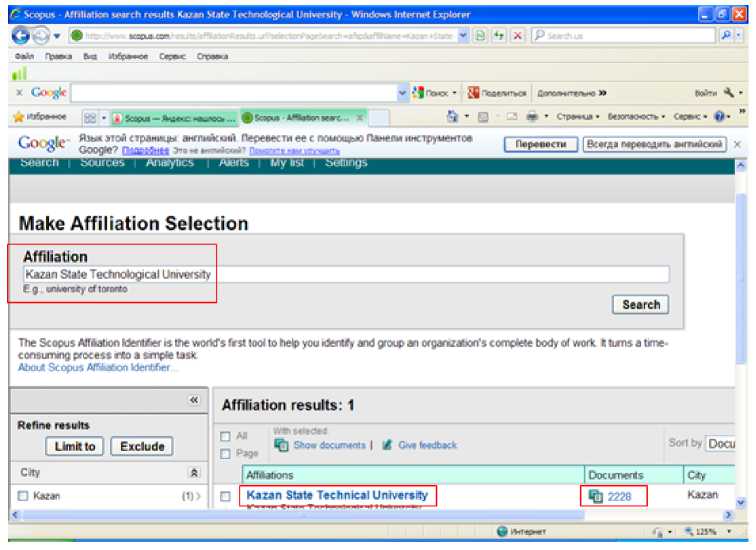Expand the address bar history dropdown
756x550 pixels.
(x=463, y=36)
